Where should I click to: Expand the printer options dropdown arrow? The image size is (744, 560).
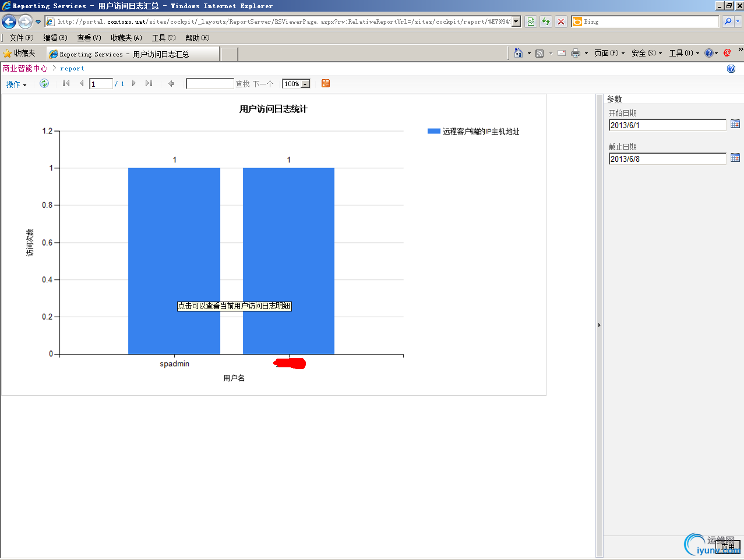586,54
